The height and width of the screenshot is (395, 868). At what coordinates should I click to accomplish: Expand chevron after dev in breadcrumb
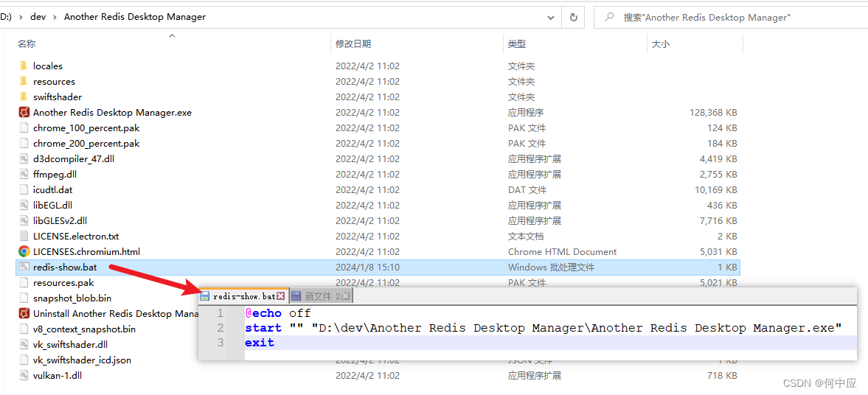[55, 17]
